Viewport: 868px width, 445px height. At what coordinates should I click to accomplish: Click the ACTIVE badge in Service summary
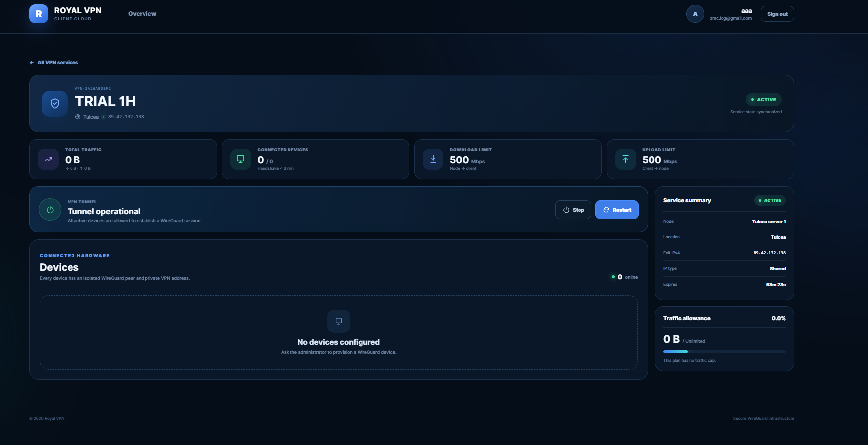click(770, 200)
